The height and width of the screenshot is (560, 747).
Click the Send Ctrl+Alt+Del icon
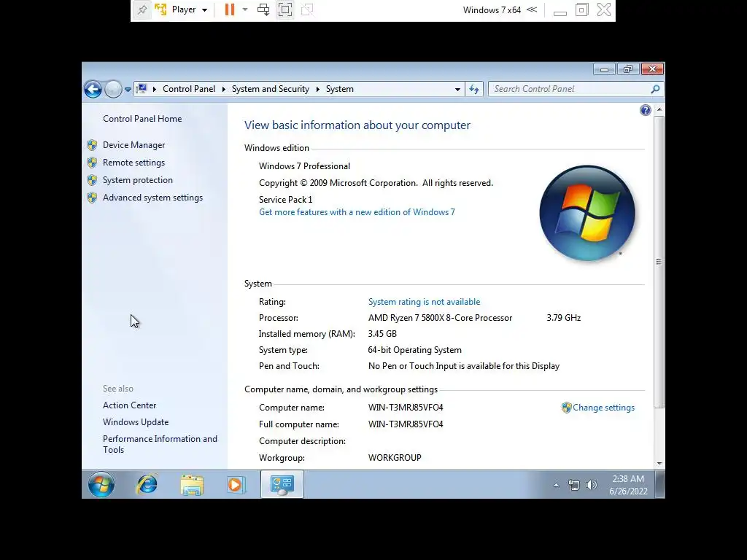click(263, 9)
